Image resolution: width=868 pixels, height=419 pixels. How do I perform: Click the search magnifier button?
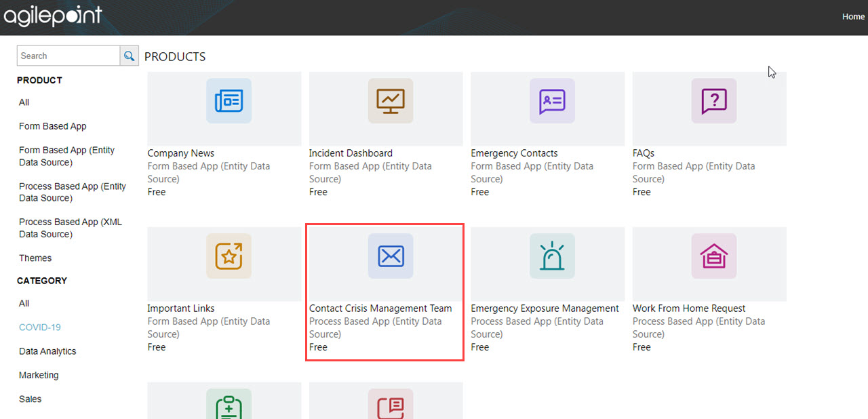(130, 56)
